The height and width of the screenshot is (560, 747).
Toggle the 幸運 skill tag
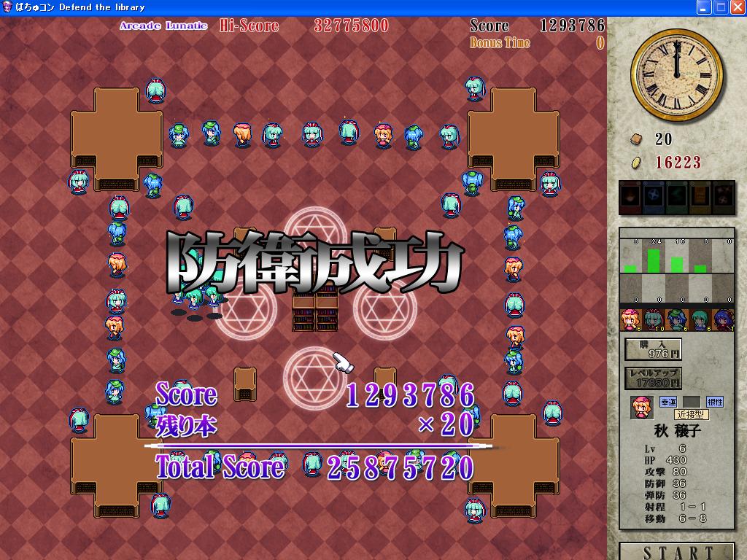pyautogui.click(x=668, y=402)
